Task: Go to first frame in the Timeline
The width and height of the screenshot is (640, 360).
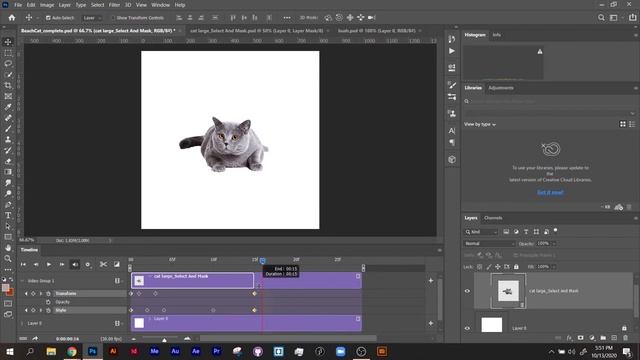Action: (x=23, y=264)
